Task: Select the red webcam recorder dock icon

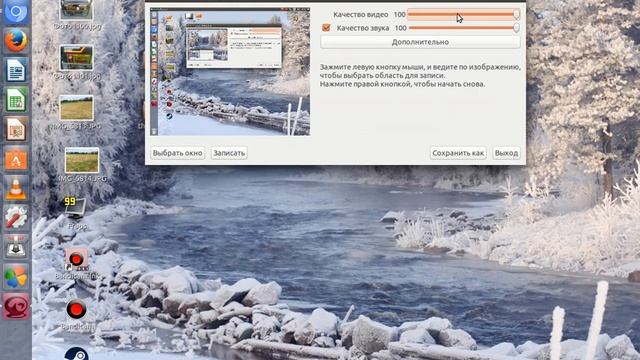Action: tap(16, 306)
